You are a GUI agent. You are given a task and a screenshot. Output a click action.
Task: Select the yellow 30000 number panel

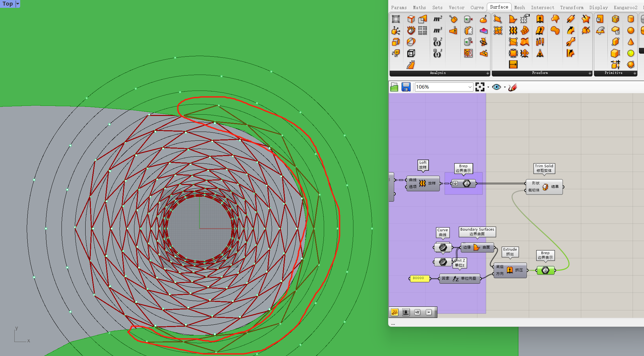point(419,278)
